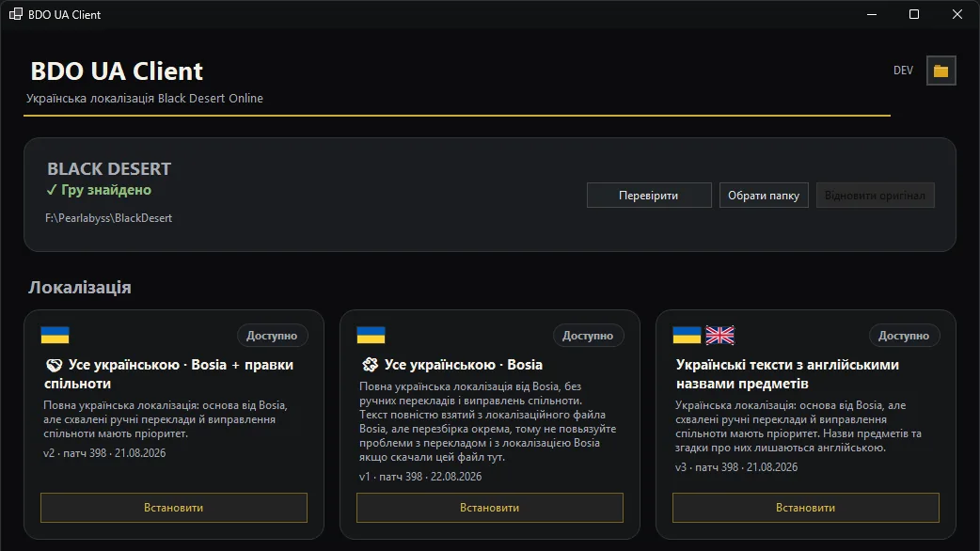980x551 pixels.
Task: Click the 'BDO UA Client' main heading
Action: pos(117,71)
